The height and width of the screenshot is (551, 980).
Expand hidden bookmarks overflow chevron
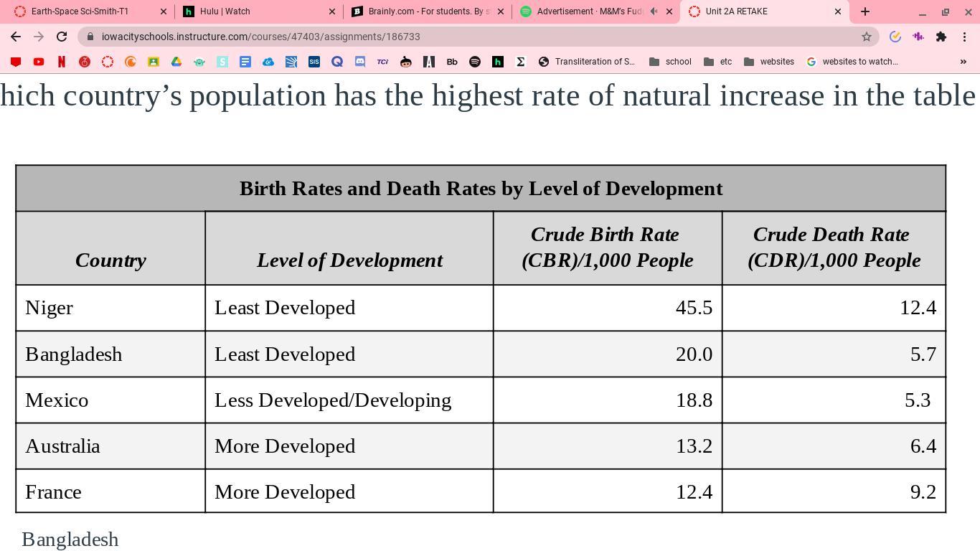[963, 62]
